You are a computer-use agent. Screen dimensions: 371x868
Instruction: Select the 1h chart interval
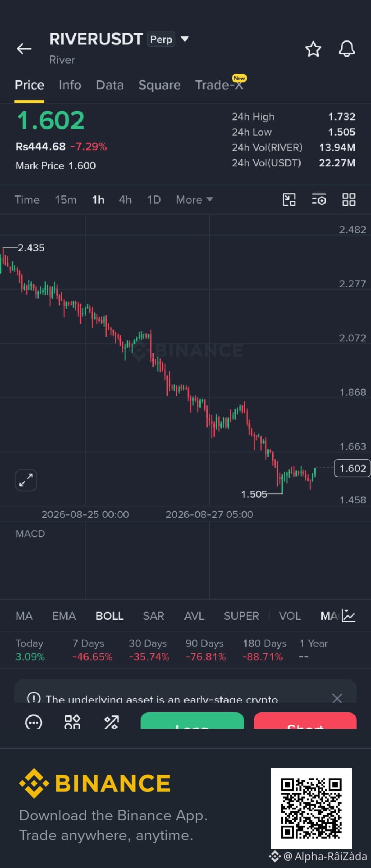click(x=98, y=199)
